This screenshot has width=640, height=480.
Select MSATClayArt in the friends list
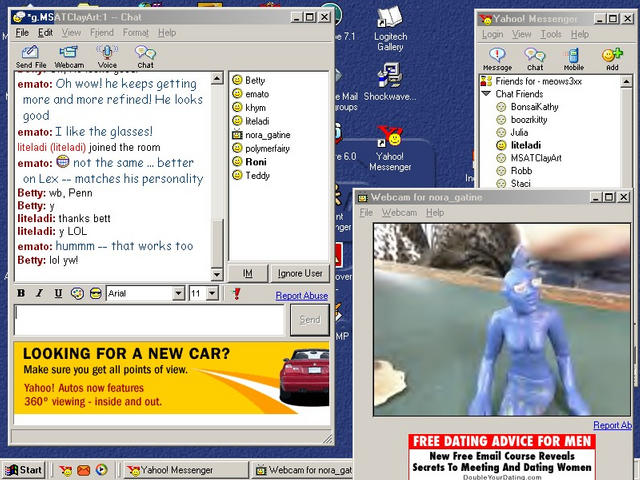[x=529, y=158]
